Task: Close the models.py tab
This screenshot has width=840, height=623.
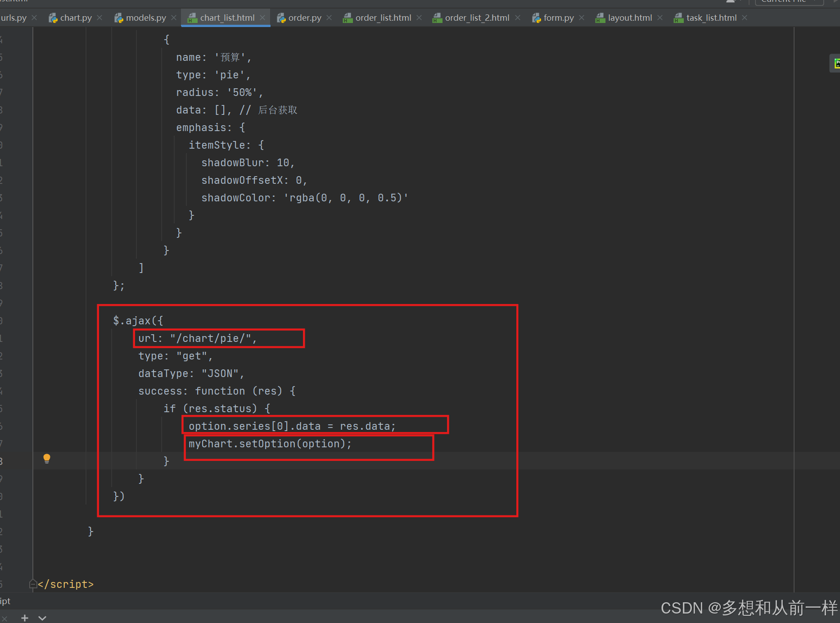Action: pyautogui.click(x=174, y=18)
